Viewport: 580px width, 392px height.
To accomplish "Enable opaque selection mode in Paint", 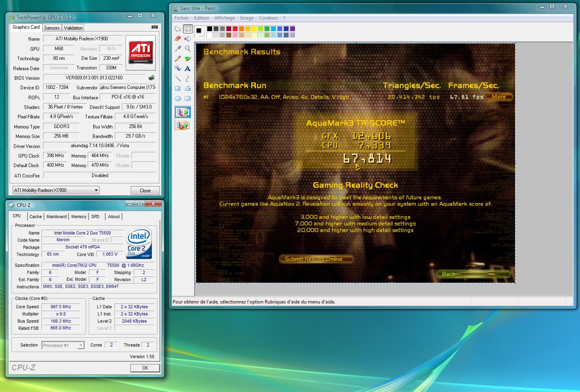I will [x=183, y=112].
